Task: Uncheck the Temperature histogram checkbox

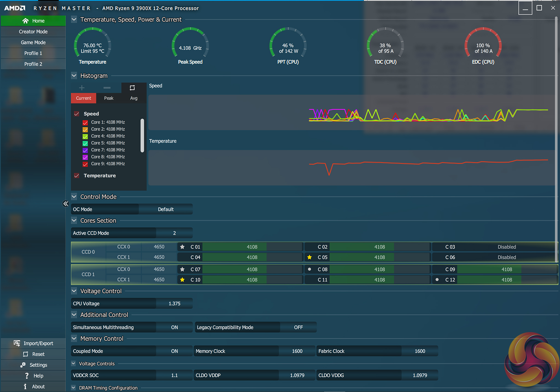Action: [77, 175]
